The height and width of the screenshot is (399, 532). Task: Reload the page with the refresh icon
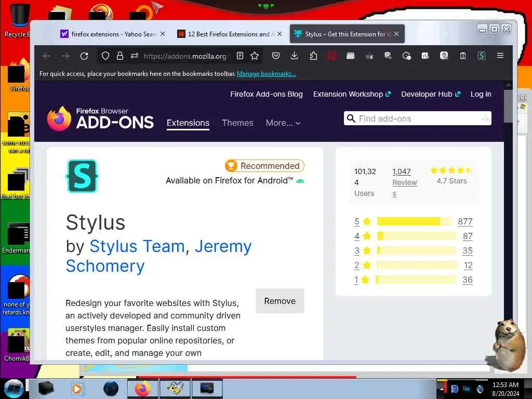pyautogui.click(x=84, y=56)
